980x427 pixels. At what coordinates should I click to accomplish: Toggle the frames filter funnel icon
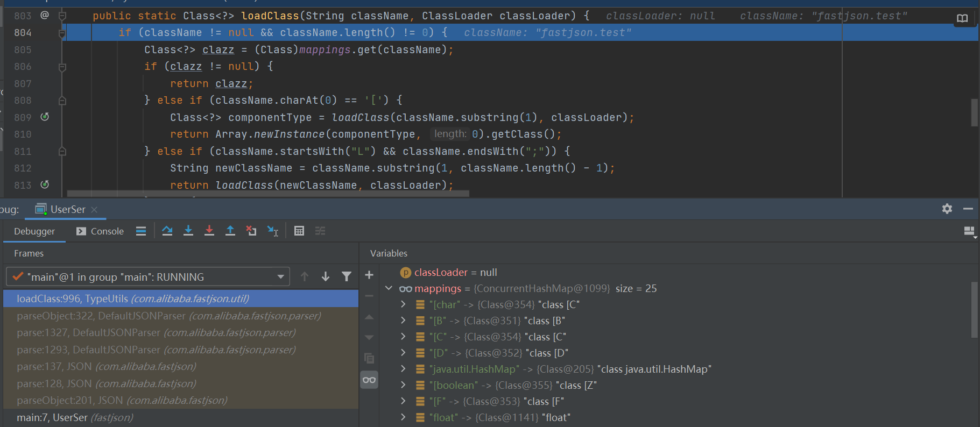pos(347,276)
